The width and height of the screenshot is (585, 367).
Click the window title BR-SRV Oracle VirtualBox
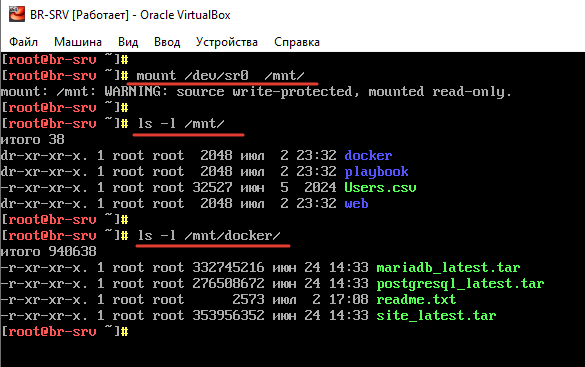pos(130,15)
